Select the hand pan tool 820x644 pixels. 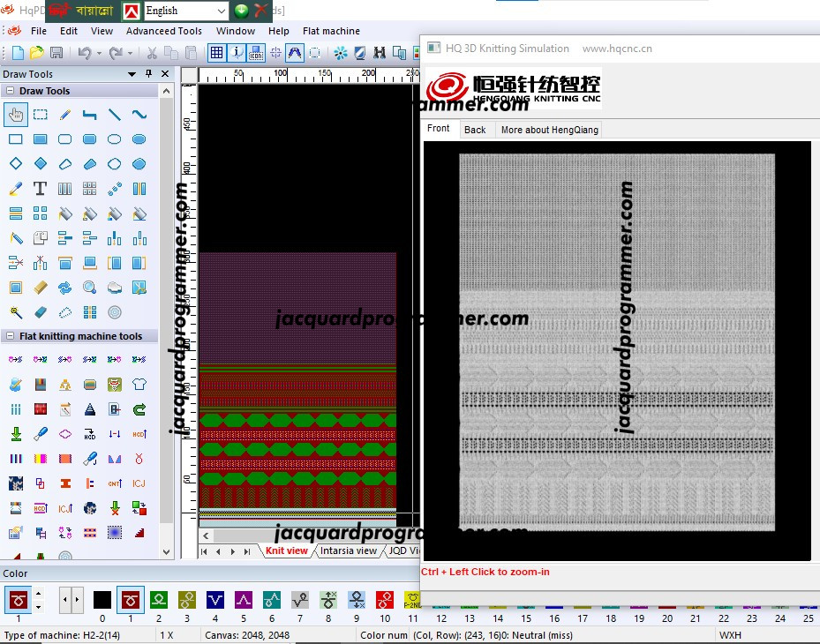[x=16, y=115]
